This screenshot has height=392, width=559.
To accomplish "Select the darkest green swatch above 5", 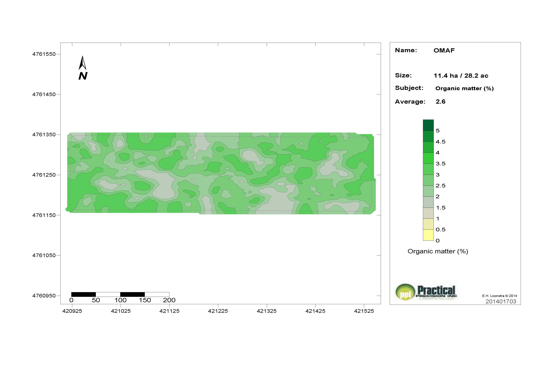I will tap(428, 125).
